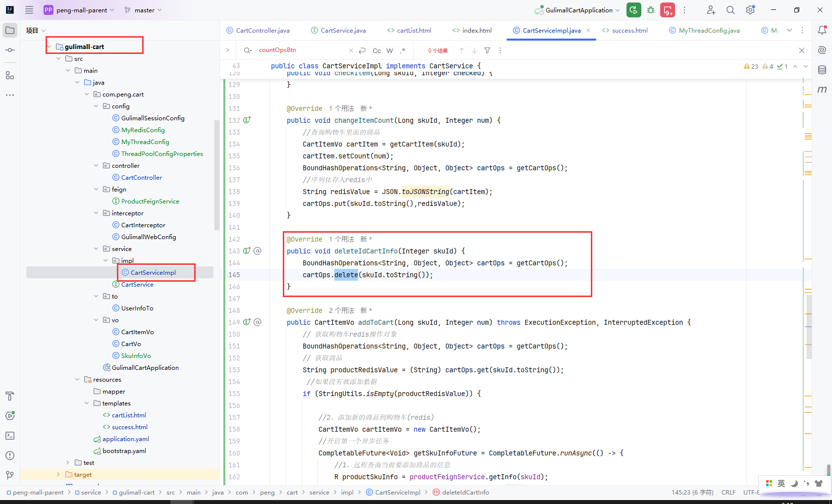This screenshot has height=504, width=832.
Task: Toggle Words (W) option in find bar
Action: [x=390, y=50]
